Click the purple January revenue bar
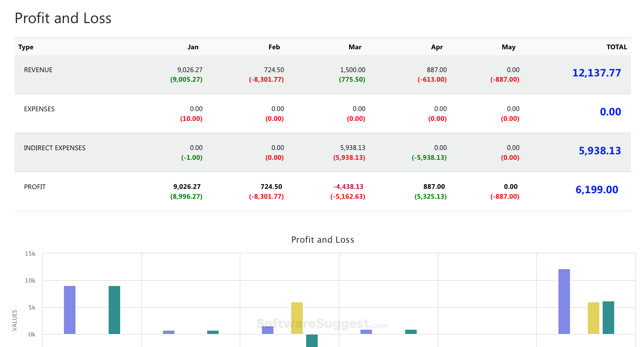644x347 pixels. pos(70,310)
